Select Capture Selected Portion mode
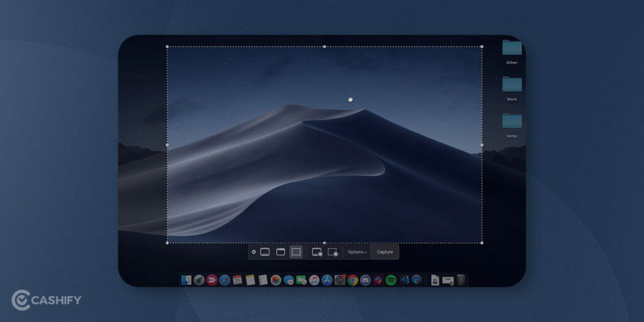Image resolution: width=644 pixels, height=322 pixels. (296, 252)
